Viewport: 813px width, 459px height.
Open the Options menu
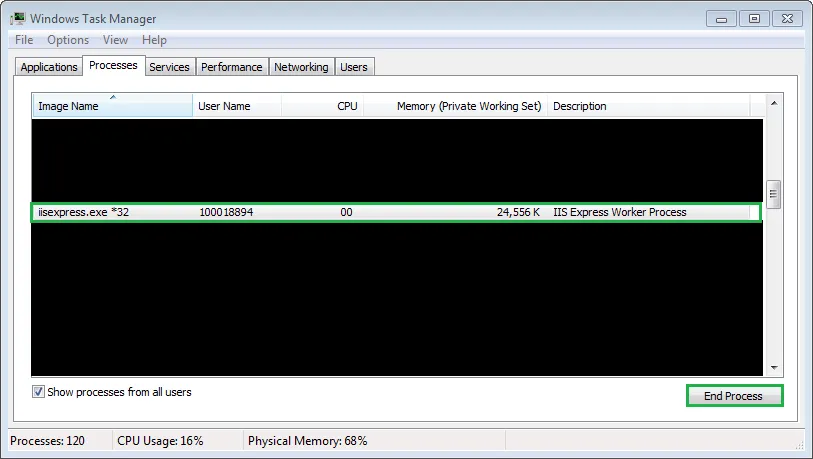68,40
